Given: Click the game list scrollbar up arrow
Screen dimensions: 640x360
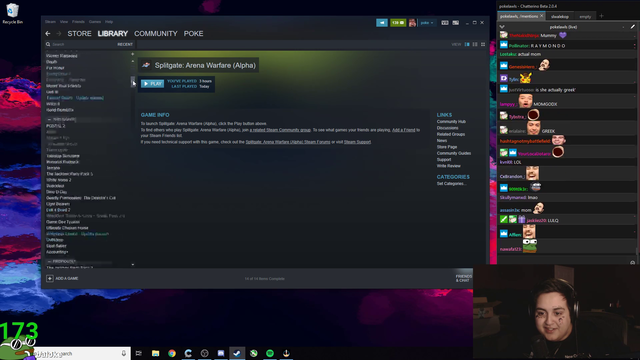Looking at the screenshot, I should 133,61.
